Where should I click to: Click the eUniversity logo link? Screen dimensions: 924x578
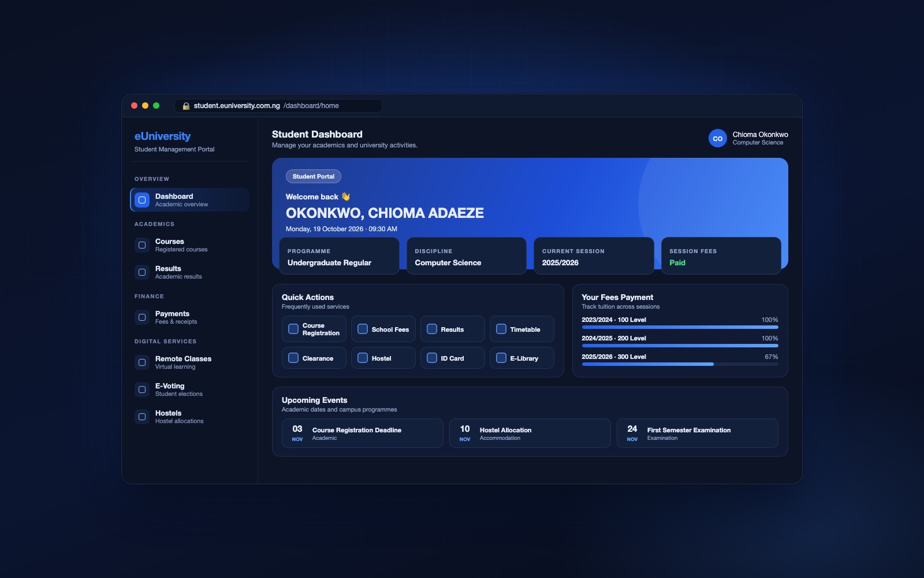[162, 136]
